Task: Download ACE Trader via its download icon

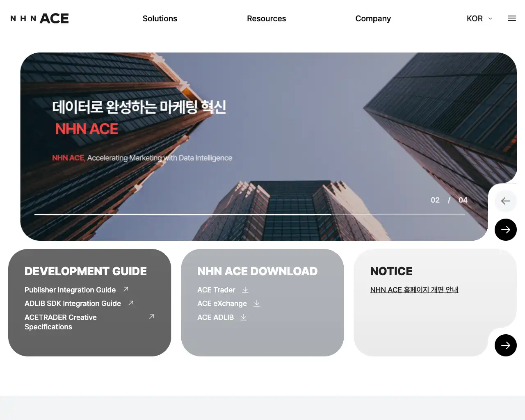Action: (245, 290)
